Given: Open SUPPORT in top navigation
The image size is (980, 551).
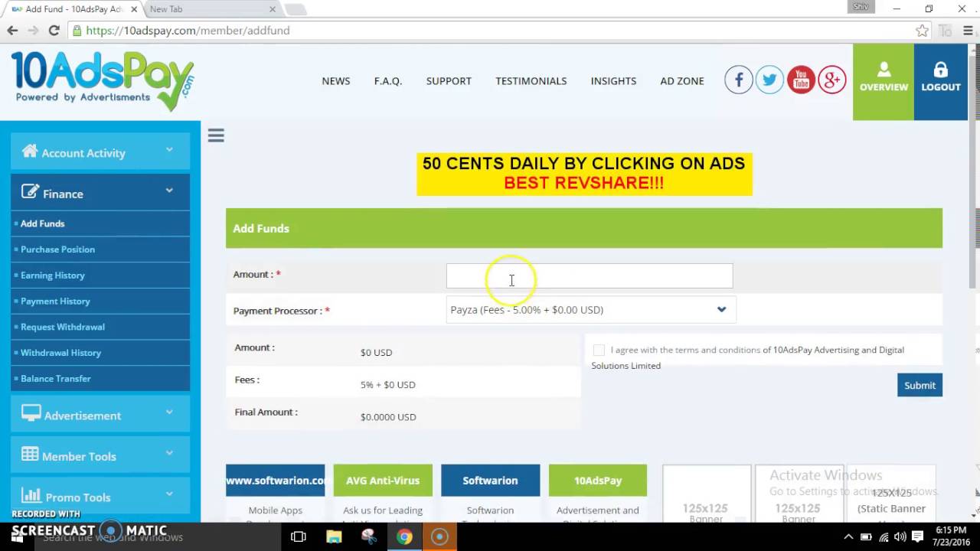Looking at the screenshot, I should [x=449, y=80].
